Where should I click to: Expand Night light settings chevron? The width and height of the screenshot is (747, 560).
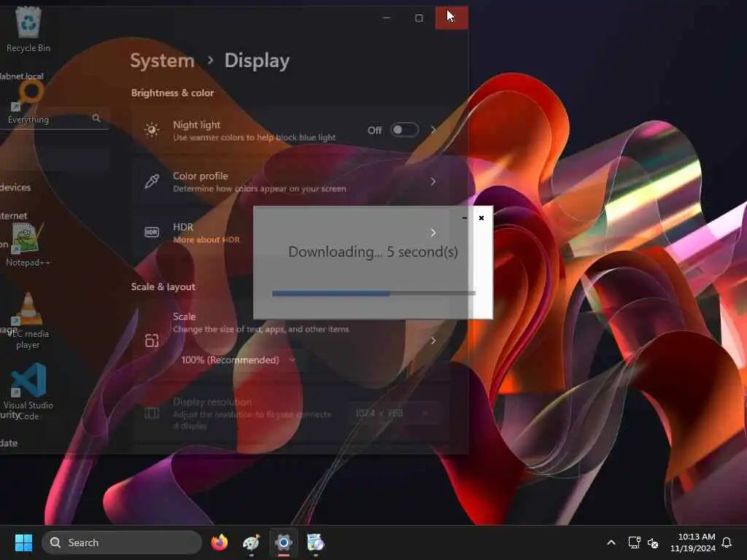(x=433, y=130)
